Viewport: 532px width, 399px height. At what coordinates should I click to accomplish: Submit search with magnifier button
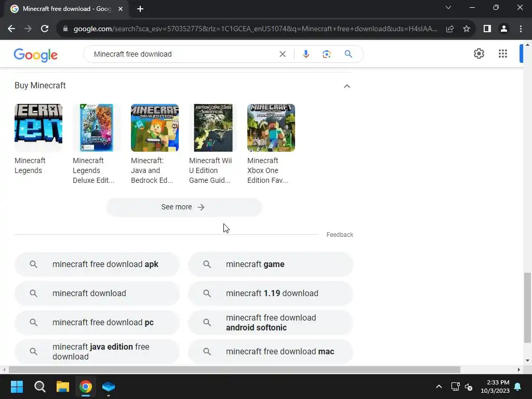[x=348, y=54]
